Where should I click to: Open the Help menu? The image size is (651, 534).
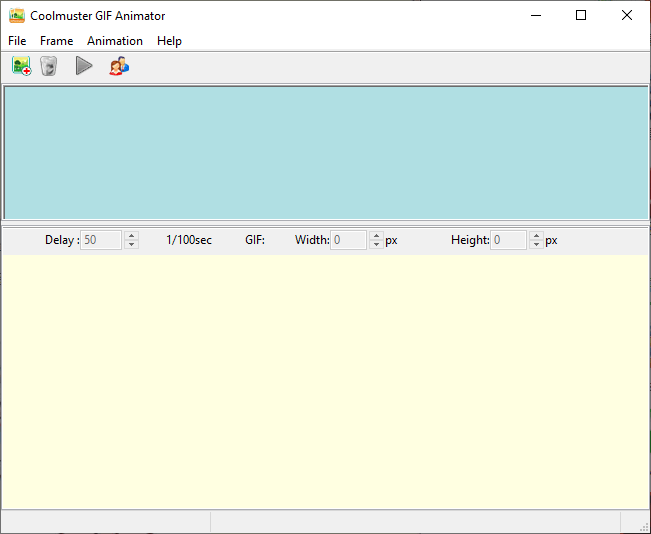tap(169, 41)
